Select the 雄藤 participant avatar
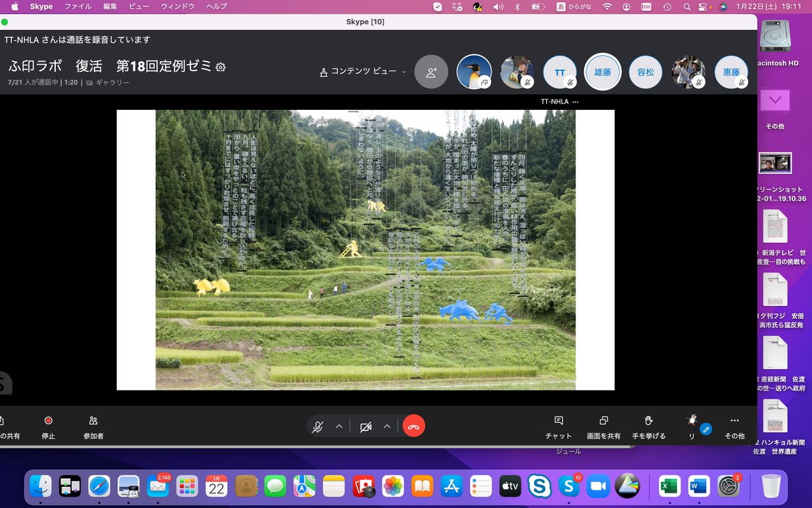The width and height of the screenshot is (812, 508). coord(603,72)
